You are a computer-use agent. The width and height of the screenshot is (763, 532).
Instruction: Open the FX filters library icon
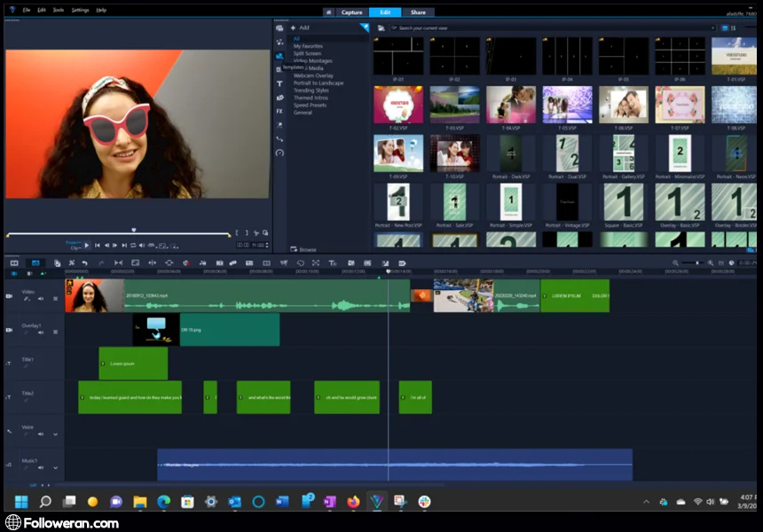279,112
